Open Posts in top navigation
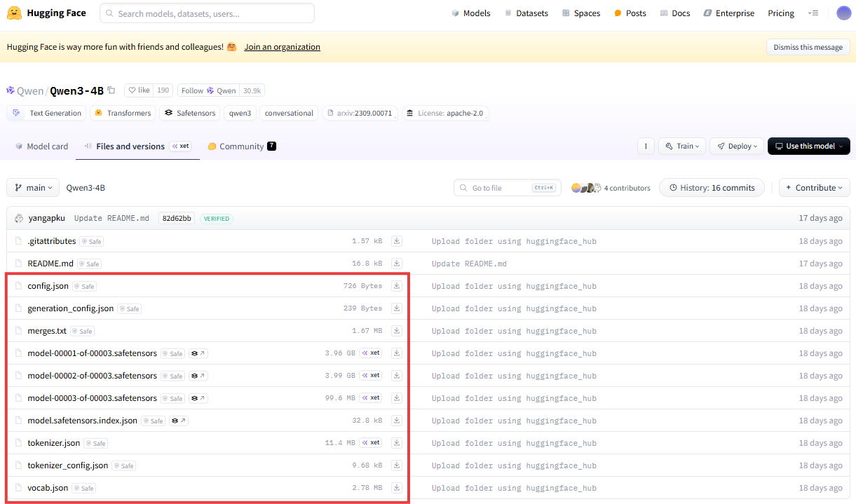Viewport: 856px width, 504px height. 630,13
